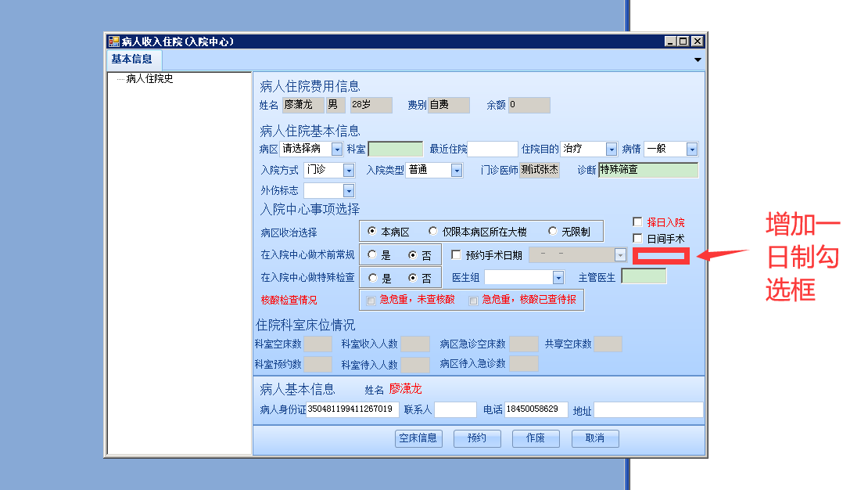Image resolution: width=868 pixels, height=490 pixels.
Task: Select the 无限制 radio option
Action: (x=552, y=231)
